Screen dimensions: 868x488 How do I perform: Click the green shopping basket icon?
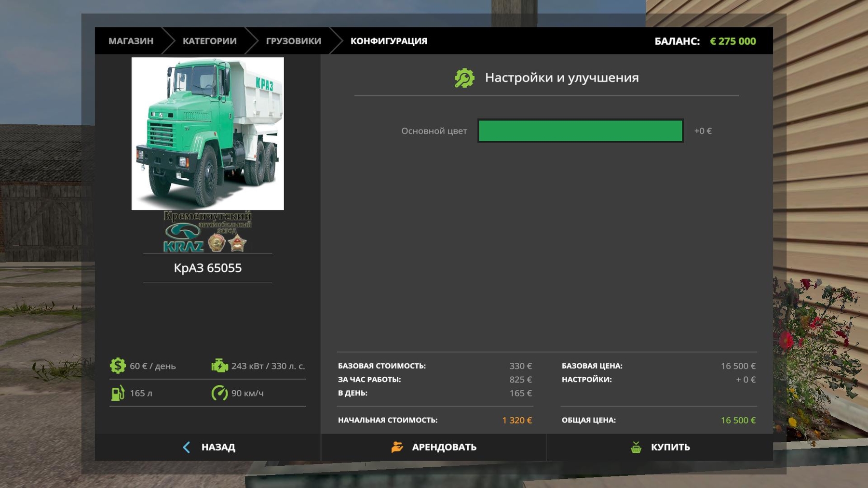pos(636,447)
